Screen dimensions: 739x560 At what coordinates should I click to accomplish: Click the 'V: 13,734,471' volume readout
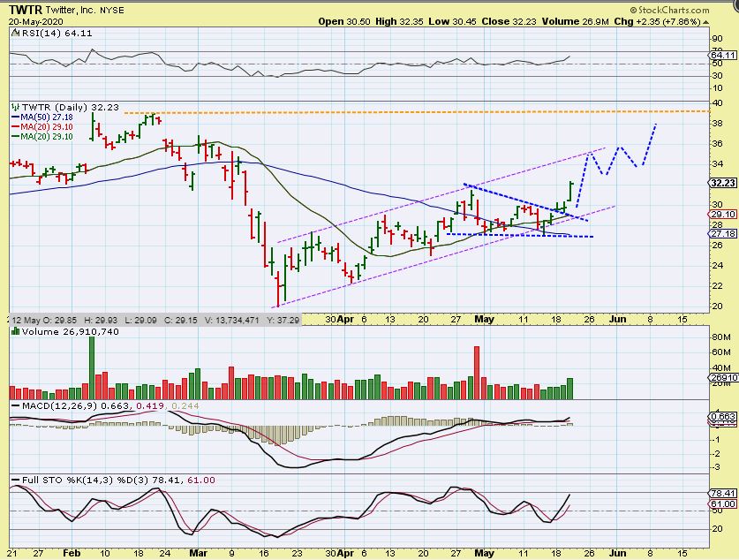pos(232,320)
